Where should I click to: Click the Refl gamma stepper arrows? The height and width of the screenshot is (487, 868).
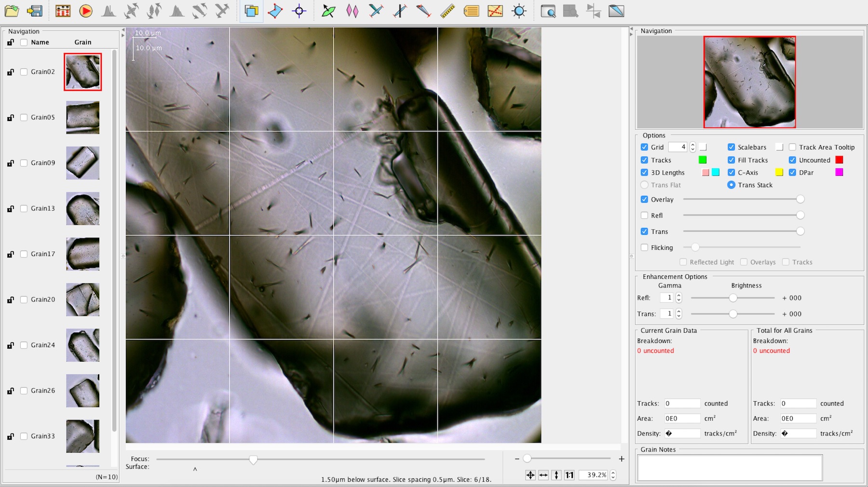click(679, 298)
